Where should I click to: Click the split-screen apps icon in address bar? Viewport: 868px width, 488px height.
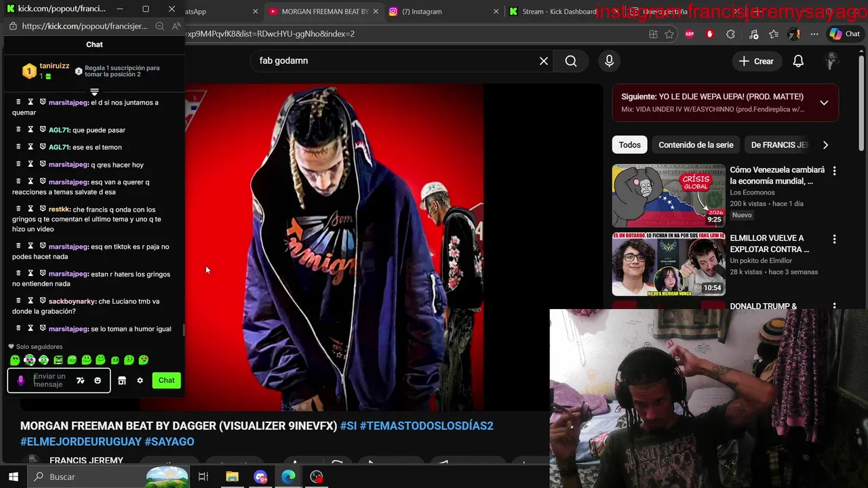coord(653,34)
